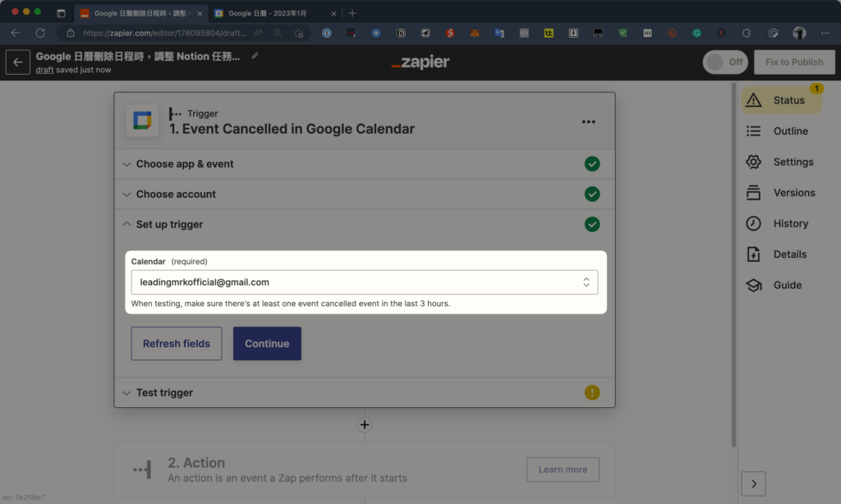Toggle the Zap On/Off switch
The image size is (841, 504).
(x=725, y=62)
